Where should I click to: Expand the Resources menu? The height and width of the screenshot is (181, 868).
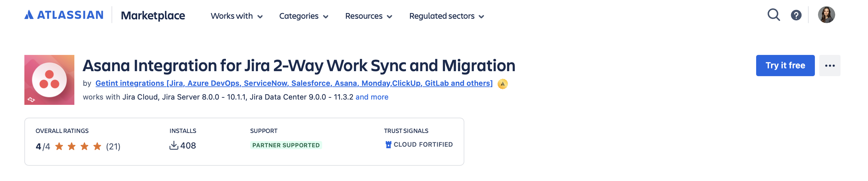[x=369, y=16]
